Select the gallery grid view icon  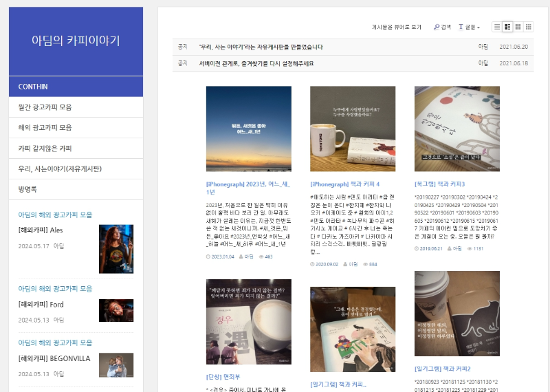pyautogui.click(x=529, y=27)
